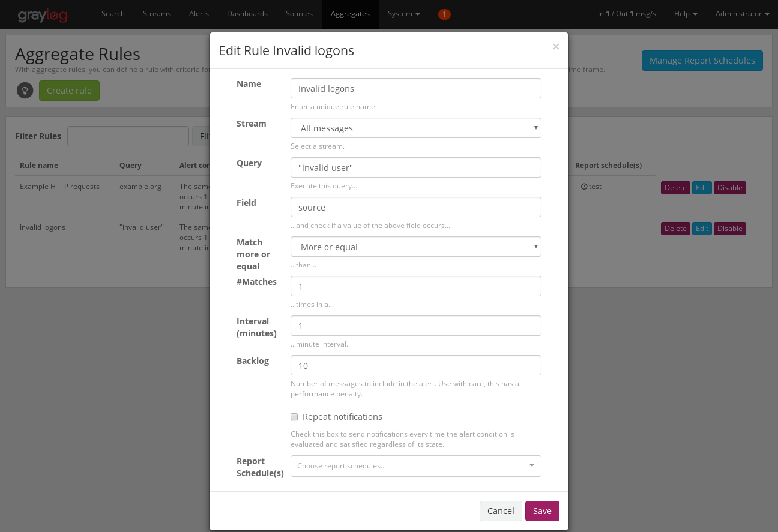Viewport: 778px width, 532px height.
Task: Open the red notification badge
Action: tap(444, 14)
